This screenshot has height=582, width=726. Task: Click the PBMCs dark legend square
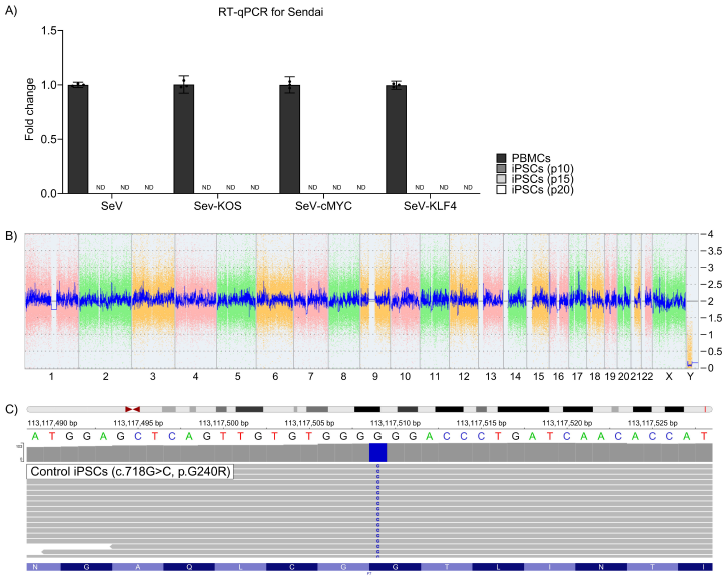point(504,158)
